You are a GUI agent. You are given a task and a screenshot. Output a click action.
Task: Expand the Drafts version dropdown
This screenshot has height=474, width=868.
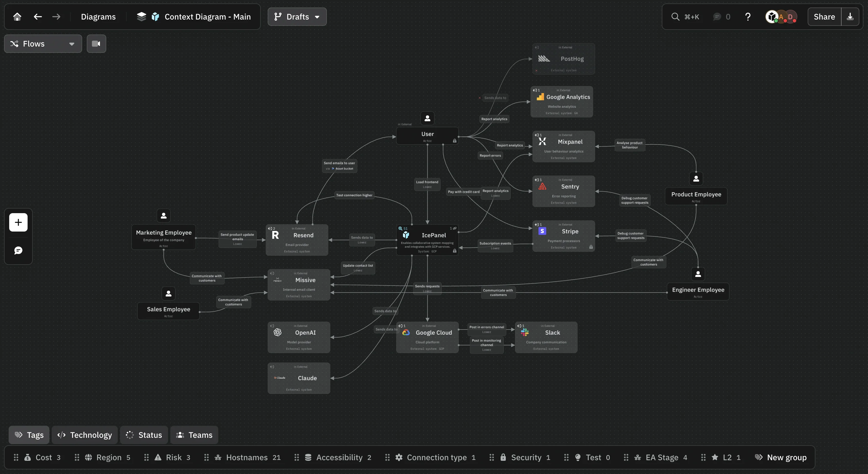pos(297,17)
